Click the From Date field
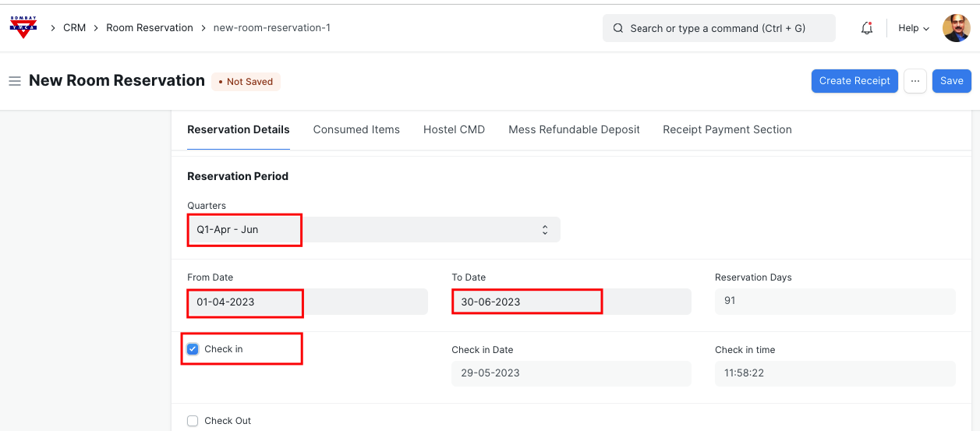This screenshot has height=431, width=980. tap(307, 302)
